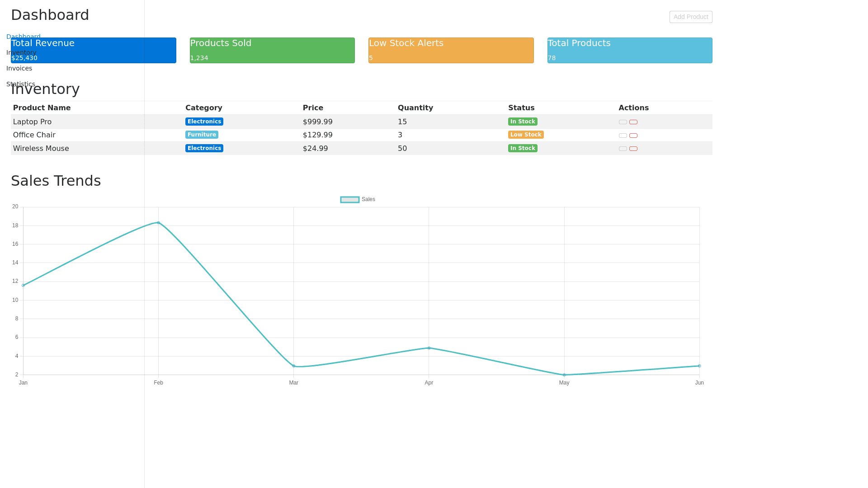Click red action button for Laptop Pro

633,122
